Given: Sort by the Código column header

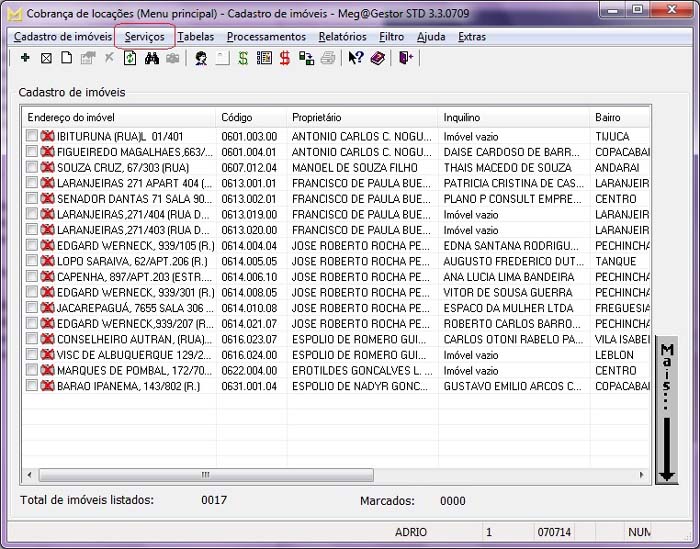Looking at the screenshot, I should [237, 117].
